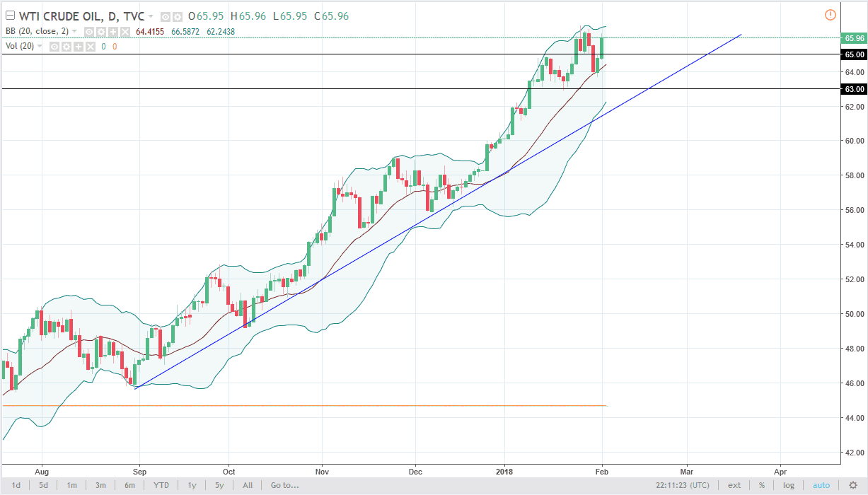Click the Open value O65.95

(x=206, y=16)
